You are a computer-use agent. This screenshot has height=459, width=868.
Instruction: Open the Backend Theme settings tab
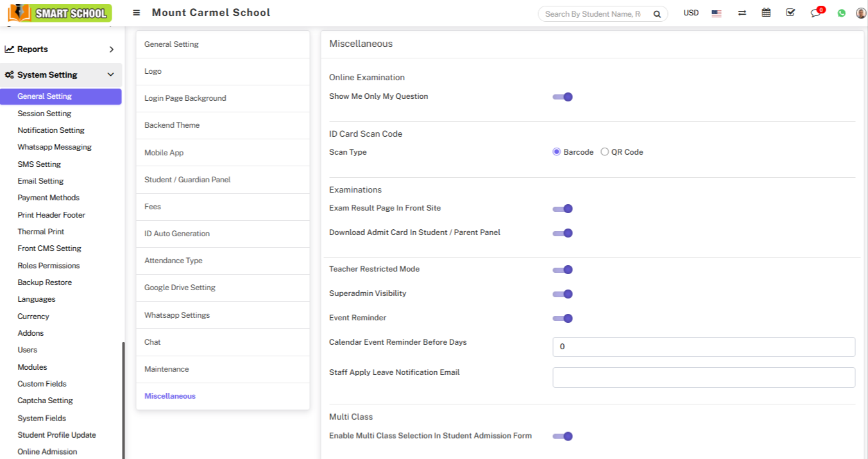172,125
